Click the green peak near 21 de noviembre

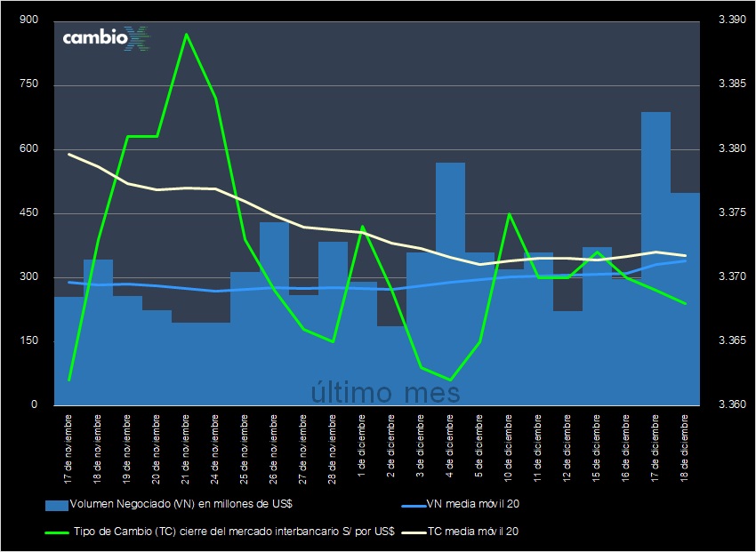tap(187, 36)
